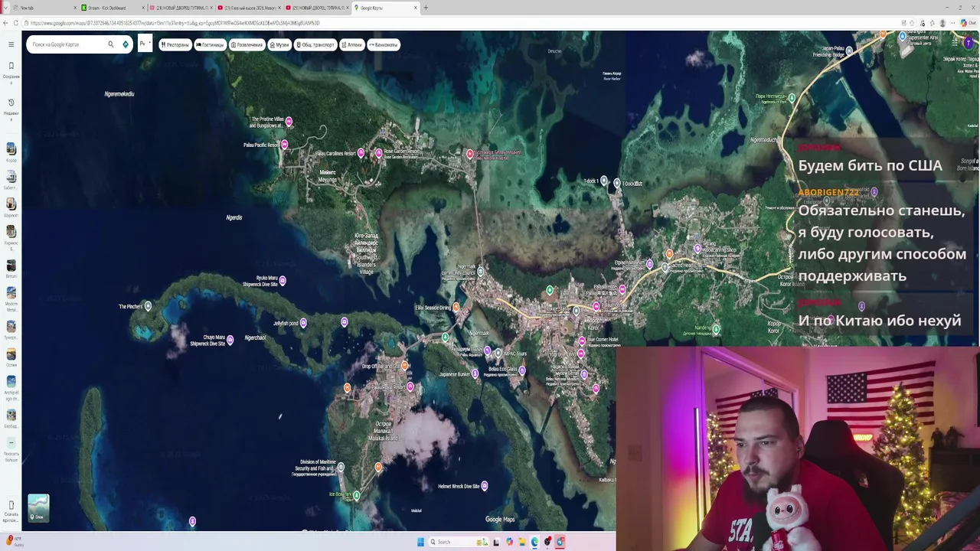The width and height of the screenshot is (980, 551).
Task: Select the Rose Garden Resort pin
Action: click(378, 153)
